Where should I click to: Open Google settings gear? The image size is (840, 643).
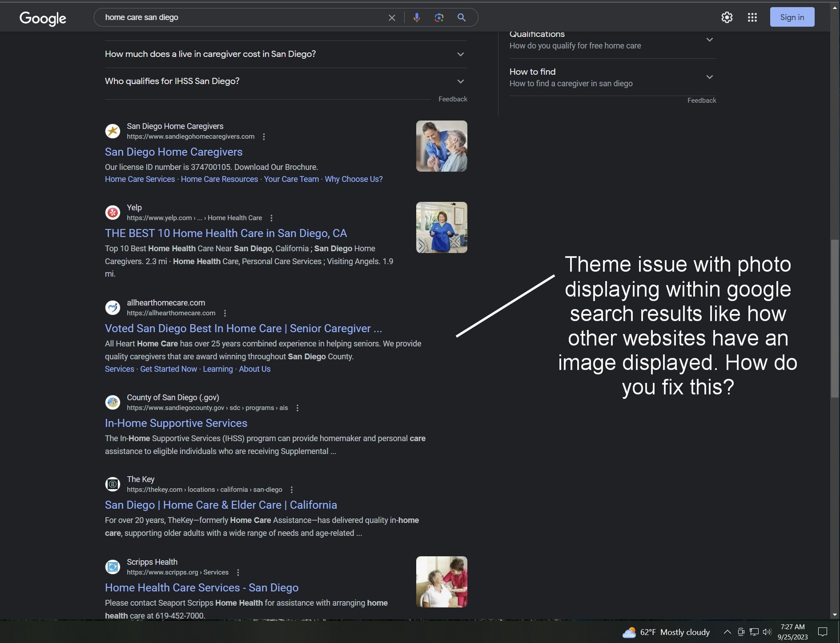pos(727,17)
